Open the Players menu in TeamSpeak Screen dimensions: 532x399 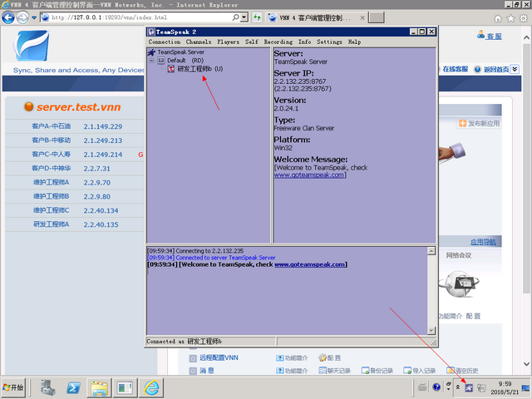229,42
